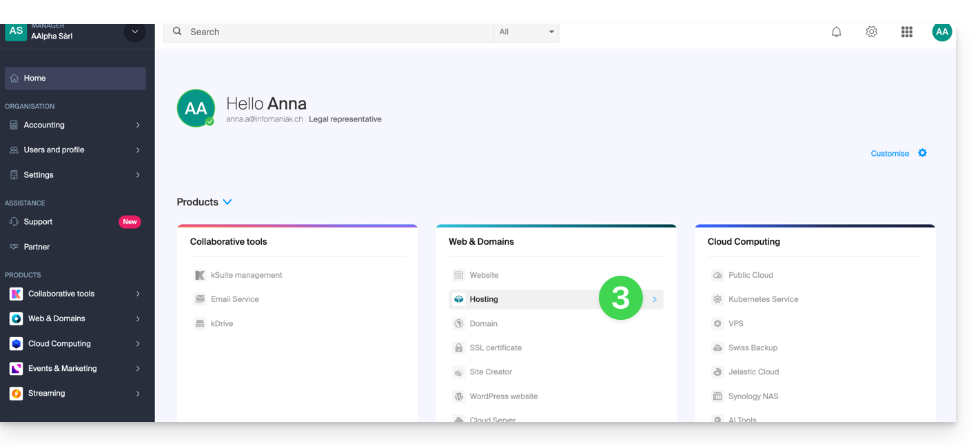Open the apps grid launcher
The image size is (980, 446).
click(907, 32)
